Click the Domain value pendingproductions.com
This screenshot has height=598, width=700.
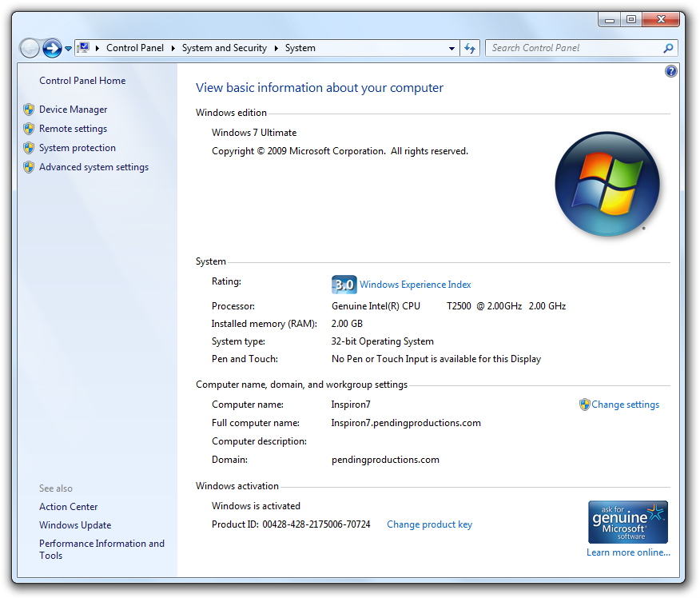point(385,460)
